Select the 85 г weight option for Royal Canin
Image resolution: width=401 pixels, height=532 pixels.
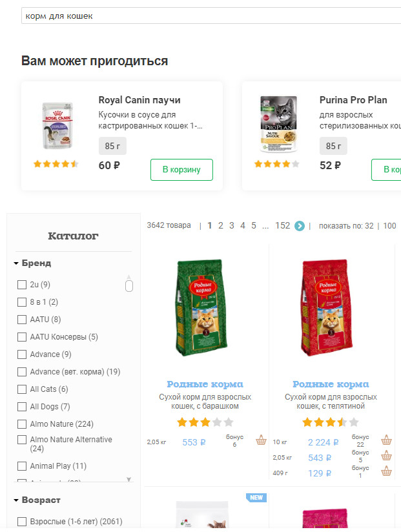(112, 146)
